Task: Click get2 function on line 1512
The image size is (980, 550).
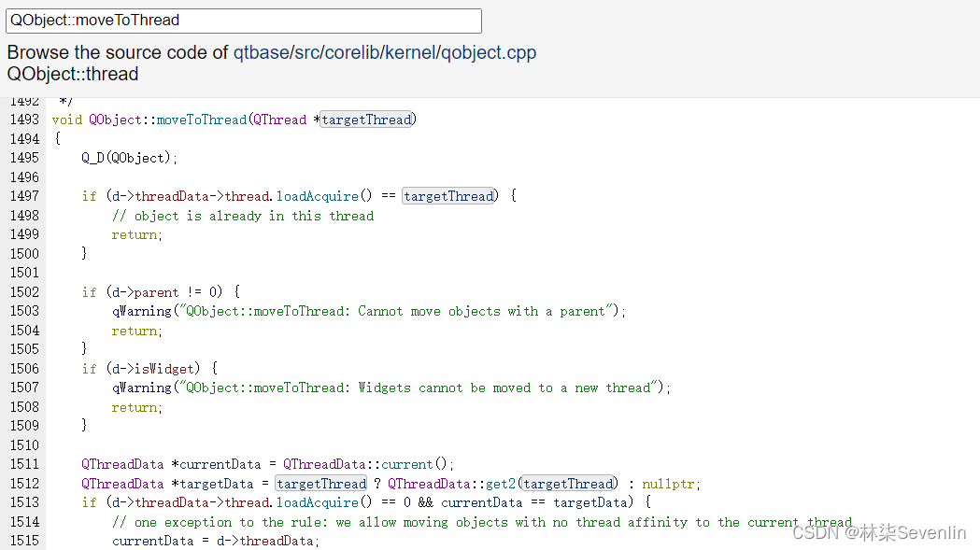Action: point(501,484)
